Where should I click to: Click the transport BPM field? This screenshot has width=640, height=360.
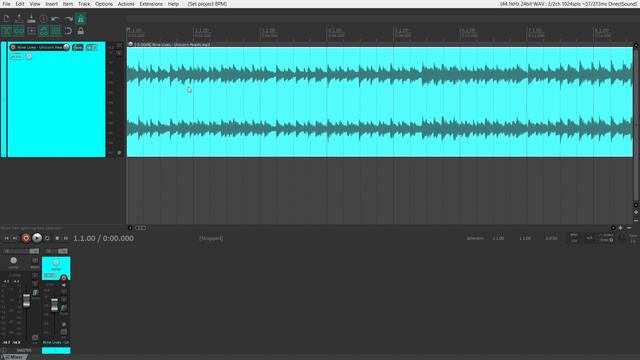pyautogui.click(x=574, y=238)
